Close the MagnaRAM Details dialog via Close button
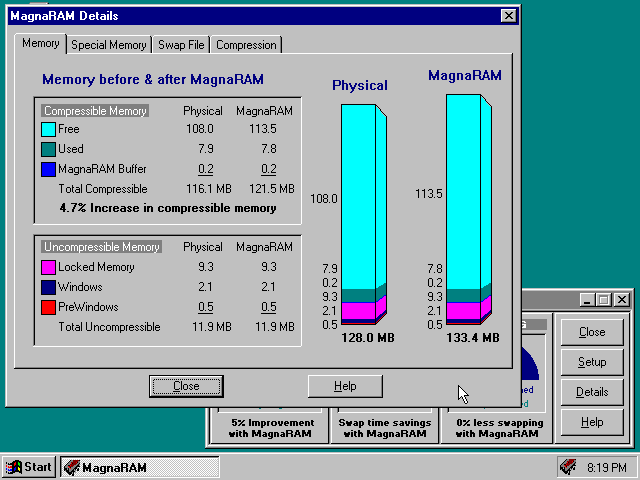Screen dimensions: 640x480 click(x=186, y=386)
